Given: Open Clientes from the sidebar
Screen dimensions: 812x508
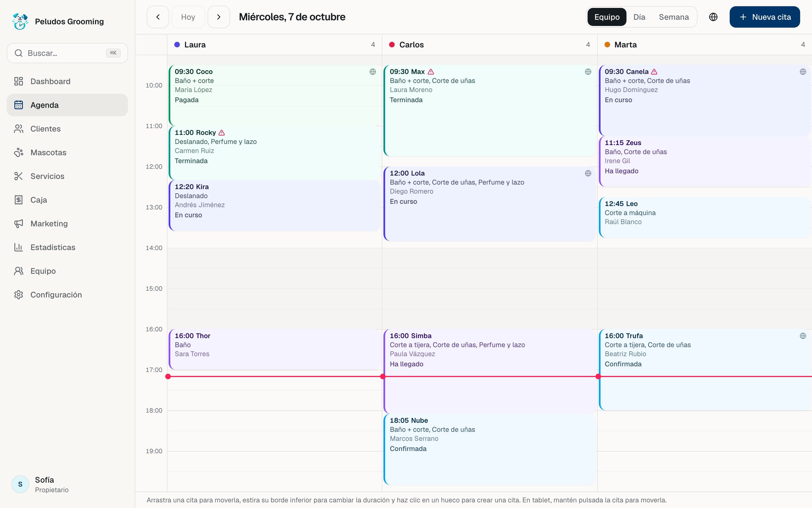Looking at the screenshot, I should (x=67, y=129).
